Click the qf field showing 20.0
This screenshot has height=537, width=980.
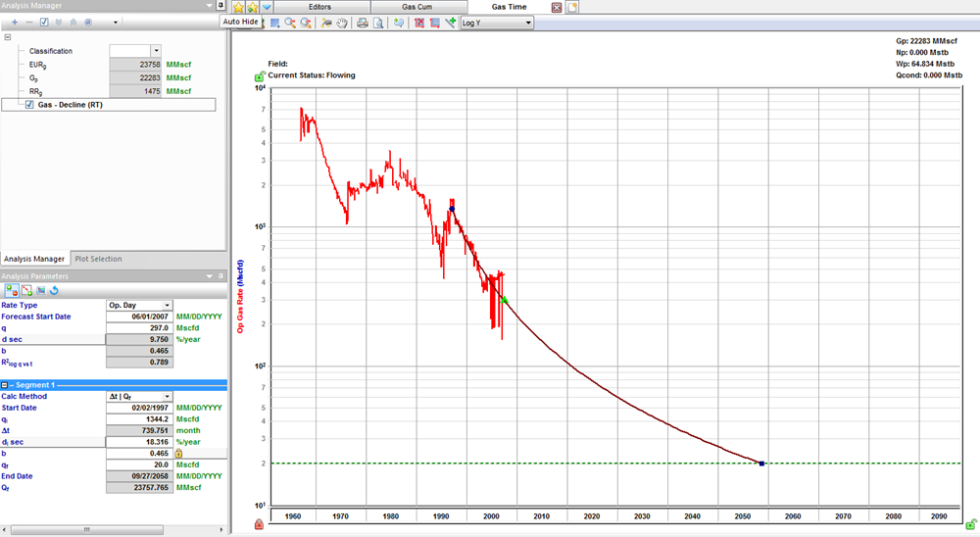139,464
